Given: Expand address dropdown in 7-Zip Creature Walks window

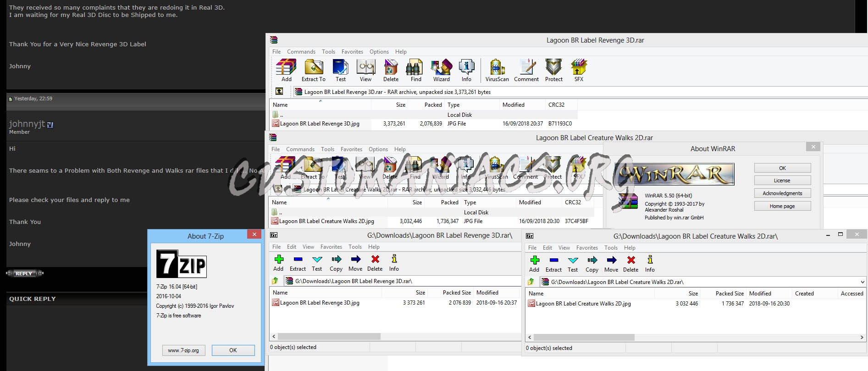Looking at the screenshot, I should (862, 282).
